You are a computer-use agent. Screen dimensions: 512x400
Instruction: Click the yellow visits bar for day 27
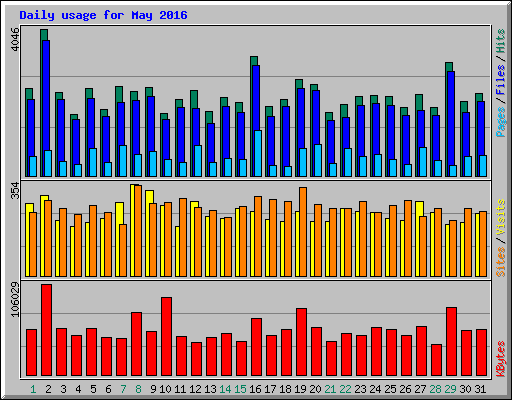tap(418, 239)
